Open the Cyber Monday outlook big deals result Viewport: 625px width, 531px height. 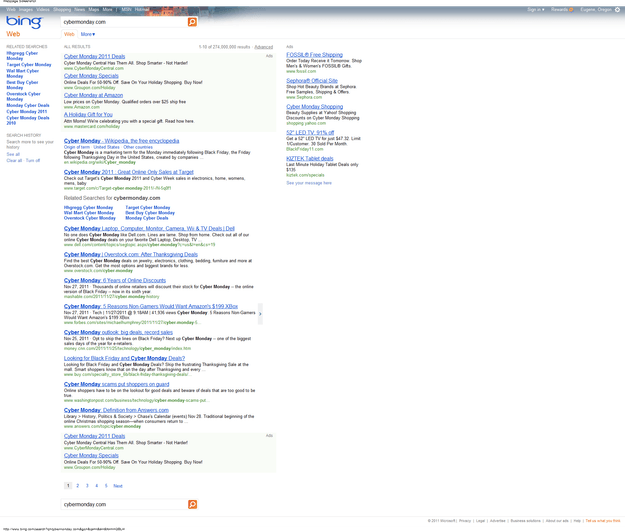[118, 332]
